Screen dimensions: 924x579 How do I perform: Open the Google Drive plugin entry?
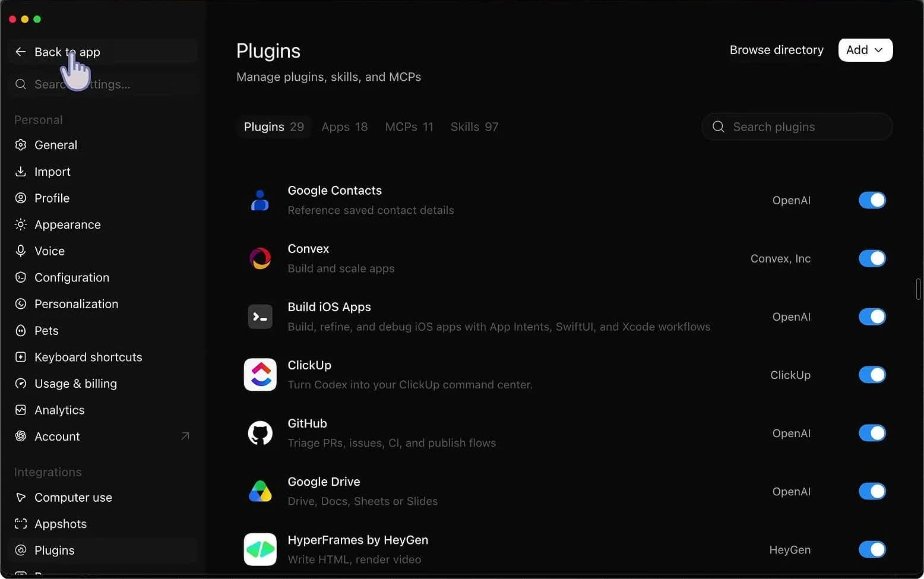[324, 482]
